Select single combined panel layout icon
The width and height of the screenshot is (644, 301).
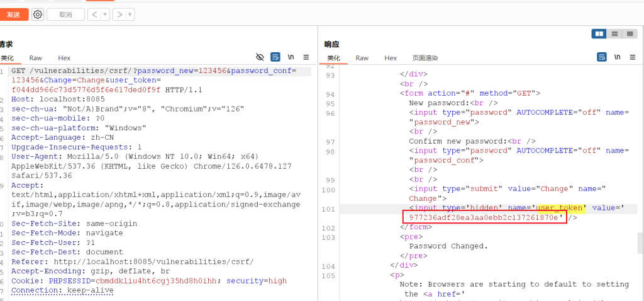coord(629,33)
